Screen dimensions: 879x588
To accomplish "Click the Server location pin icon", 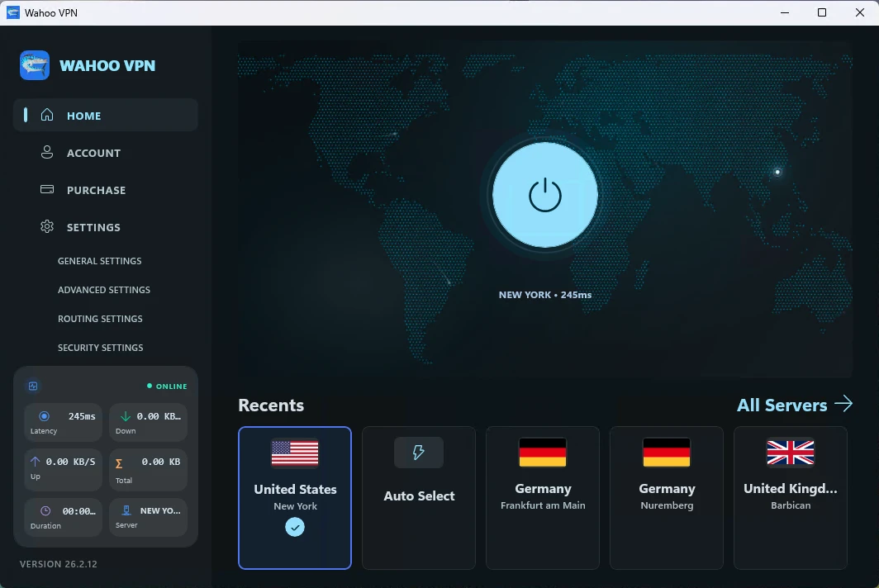I will 126,510.
